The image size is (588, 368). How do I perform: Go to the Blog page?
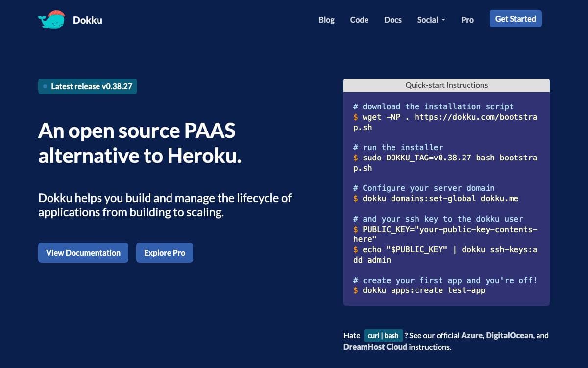(x=326, y=20)
